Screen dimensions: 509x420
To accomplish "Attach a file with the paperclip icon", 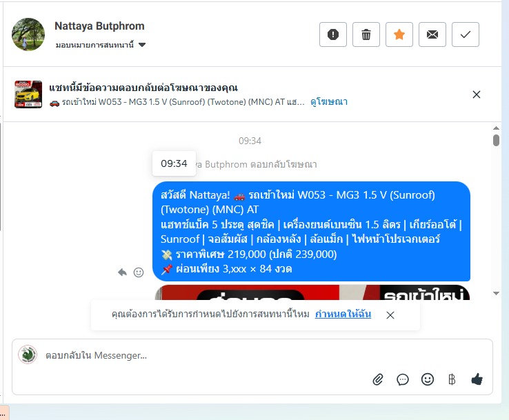I will (x=378, y=379).
